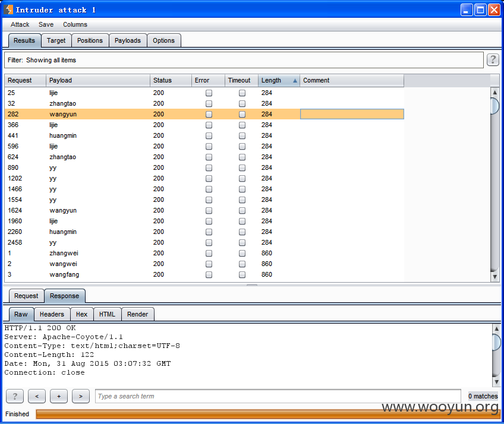The image size is (504, 424).
Task: Click the response pane scrollbar thumb
Action: (x=496, y=341)
